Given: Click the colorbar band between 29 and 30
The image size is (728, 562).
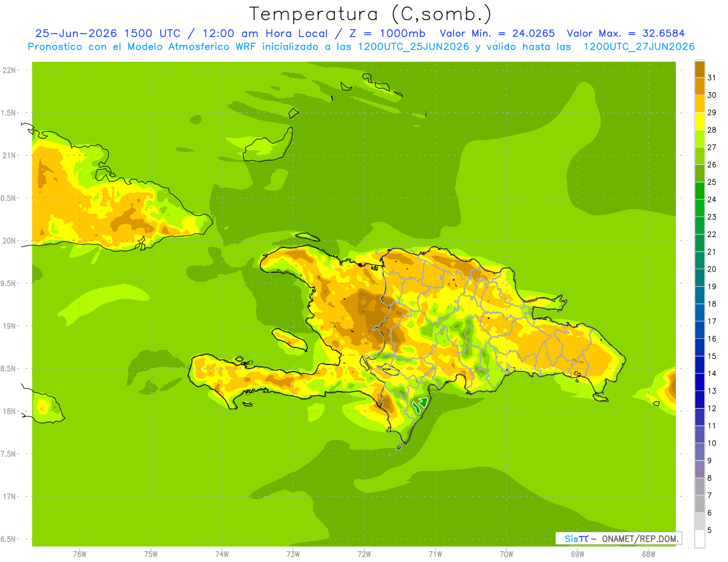Looking at the screenshot, I should click(699, 104).
